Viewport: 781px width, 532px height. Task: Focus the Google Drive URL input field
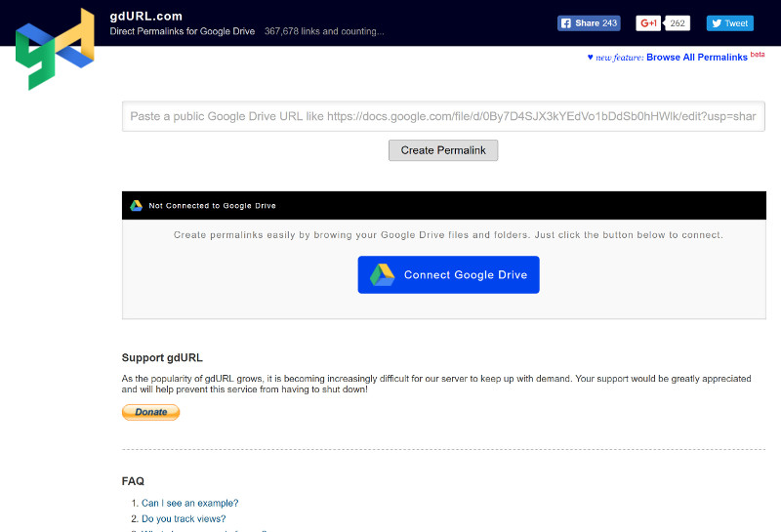pos(443,116)
